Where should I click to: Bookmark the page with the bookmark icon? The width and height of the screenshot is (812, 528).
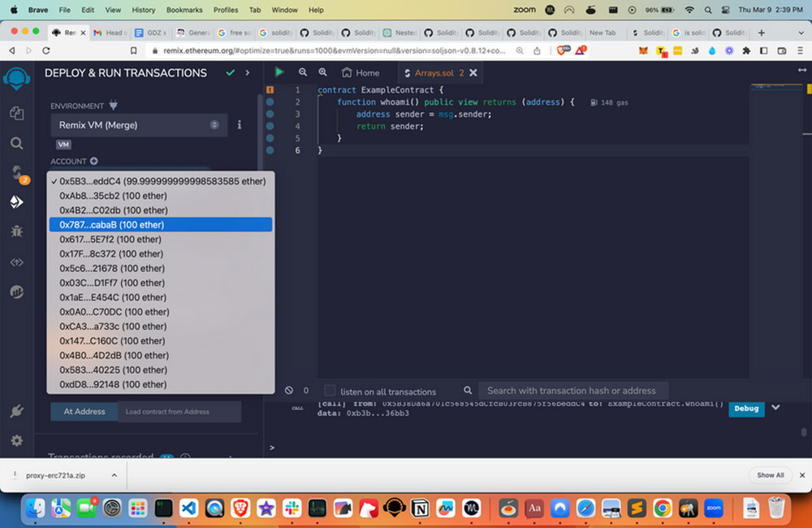[134, 51]
